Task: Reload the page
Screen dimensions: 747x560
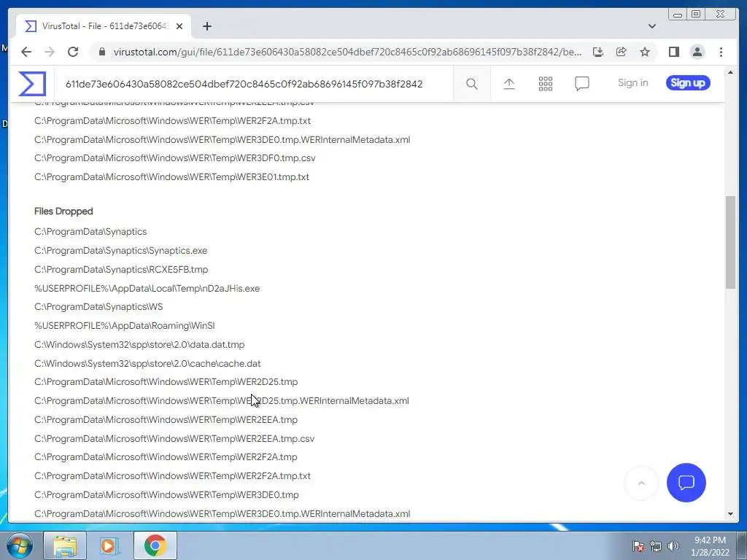Action: (x=73, y=52)
